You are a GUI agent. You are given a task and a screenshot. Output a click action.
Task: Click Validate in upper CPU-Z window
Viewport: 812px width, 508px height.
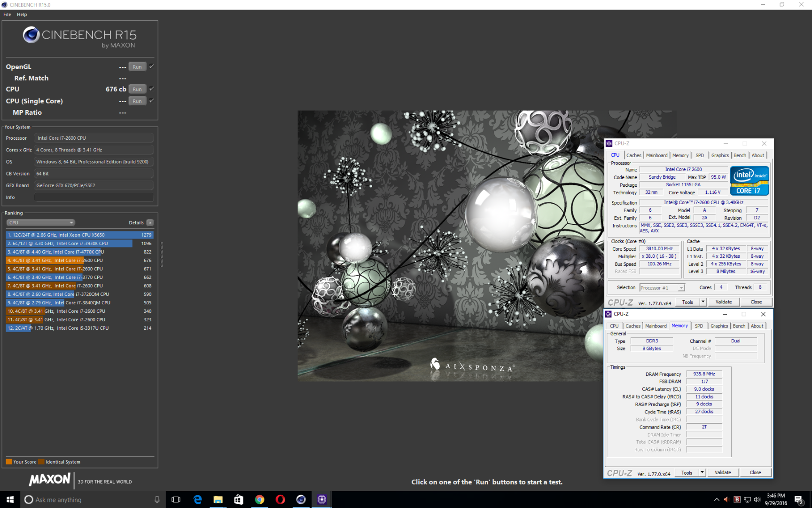724,302
